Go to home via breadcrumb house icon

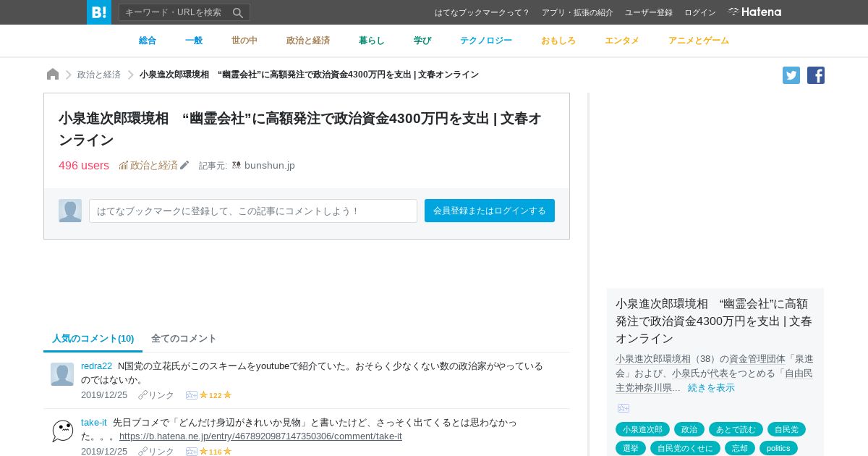coord(53,74)
